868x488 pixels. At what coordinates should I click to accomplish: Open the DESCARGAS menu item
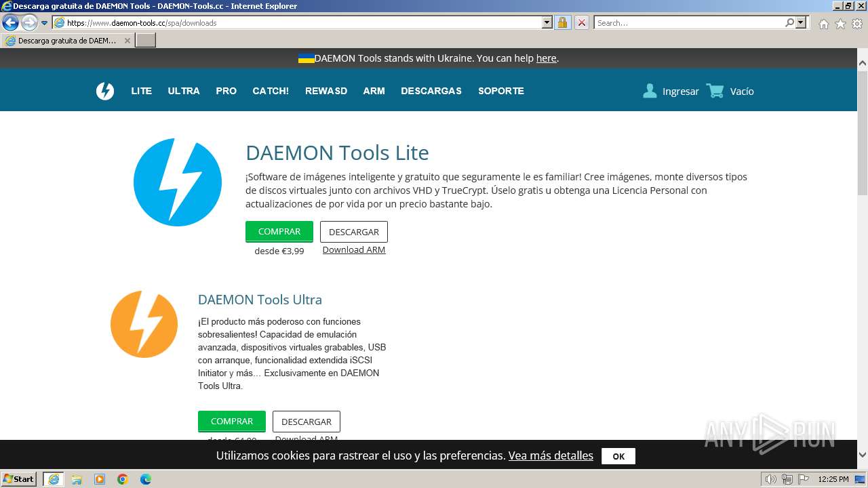click(x=431, y=91)
